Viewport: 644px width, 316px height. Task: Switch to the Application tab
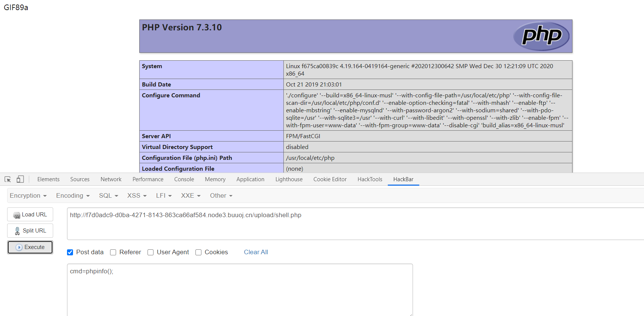[250, 179]
